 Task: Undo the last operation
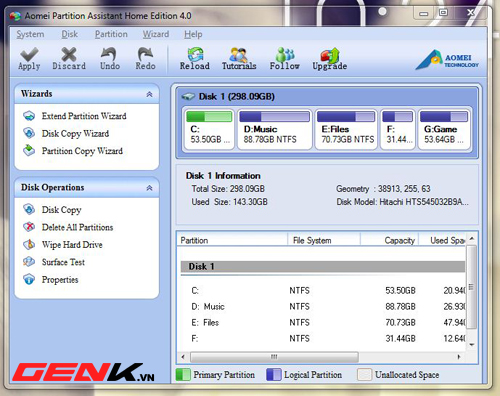(109, 54)
